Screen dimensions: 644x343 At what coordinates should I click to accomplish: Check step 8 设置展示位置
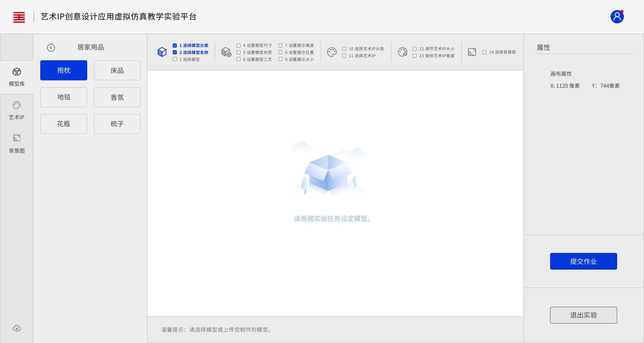(280, 52)
